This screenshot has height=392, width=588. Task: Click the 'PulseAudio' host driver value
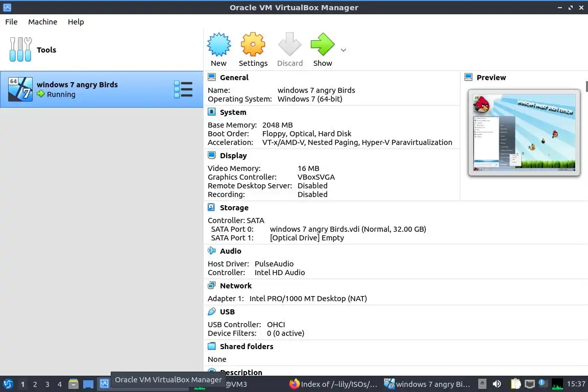[x=274, y=264]
